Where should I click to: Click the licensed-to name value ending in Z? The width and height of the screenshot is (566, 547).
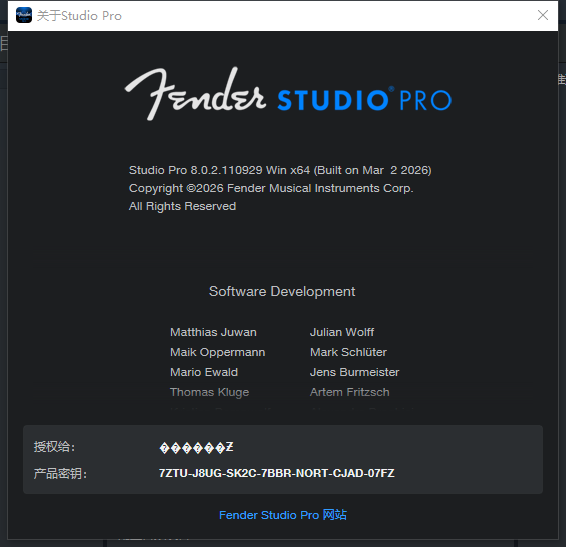coord(196,447)
